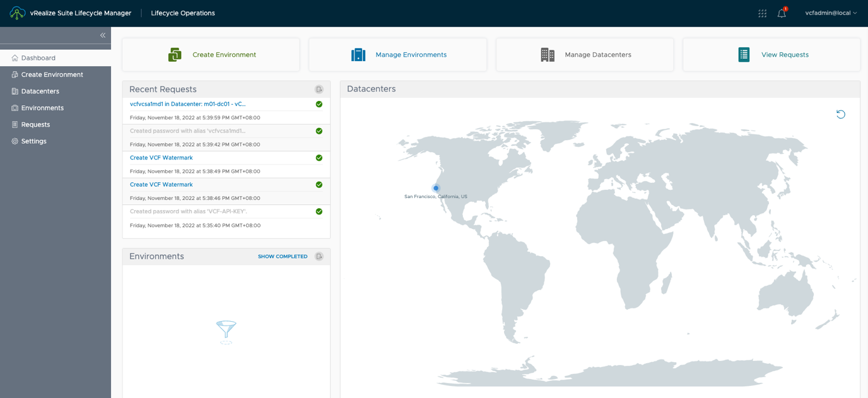Select Create Environment in the sidebar
Screen dimensions: 868x398
coord(56,74)
